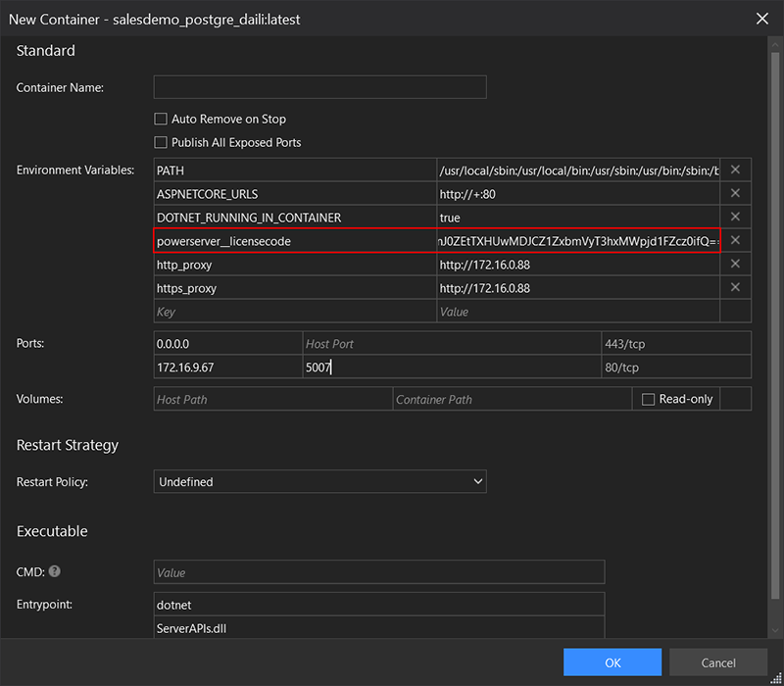Screen dimensions: 784x686
Task: Close the New Container dialog window
Action: click(761, 19)
